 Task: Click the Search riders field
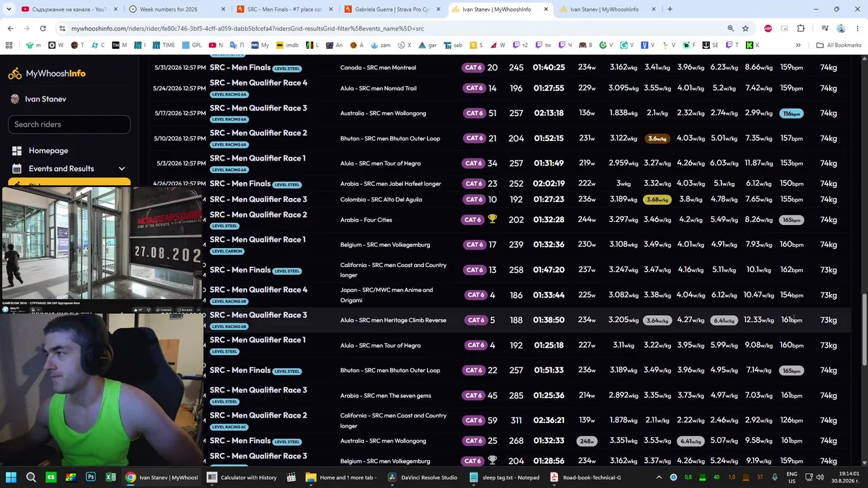(x=68, y=124)
